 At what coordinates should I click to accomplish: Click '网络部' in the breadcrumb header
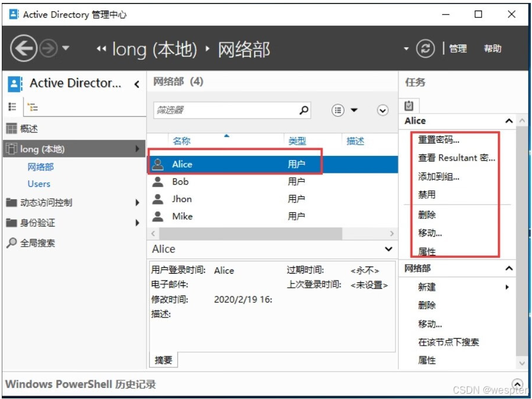(x=244, y=49)
